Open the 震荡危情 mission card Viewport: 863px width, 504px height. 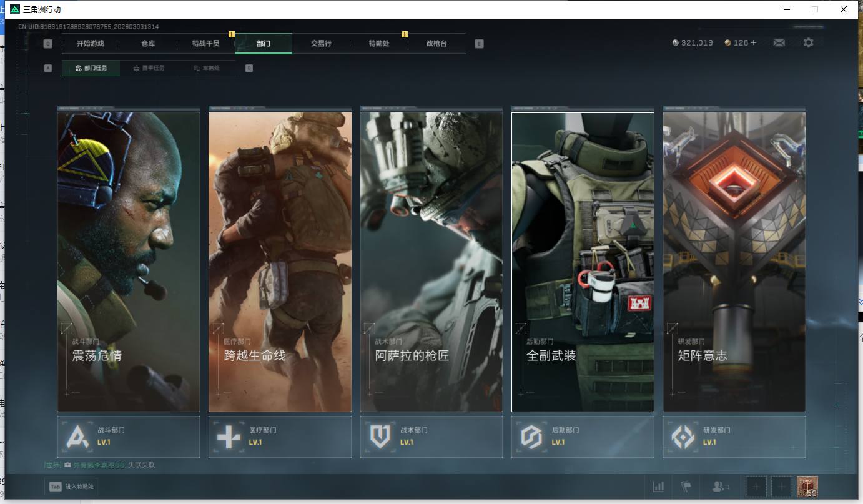pyautogui.click(x=129, y=261)
